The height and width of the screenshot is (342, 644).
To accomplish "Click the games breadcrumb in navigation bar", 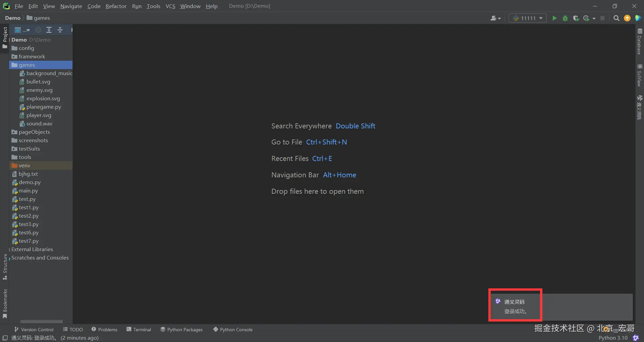I will click(x=38, y=18).
